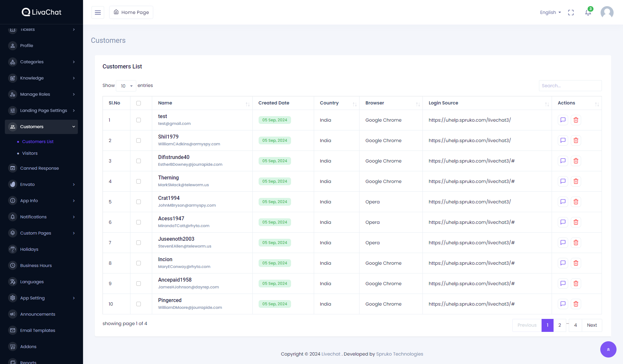
Task: Open the Canned Response menu item
Action: click(x=39, y=168)
